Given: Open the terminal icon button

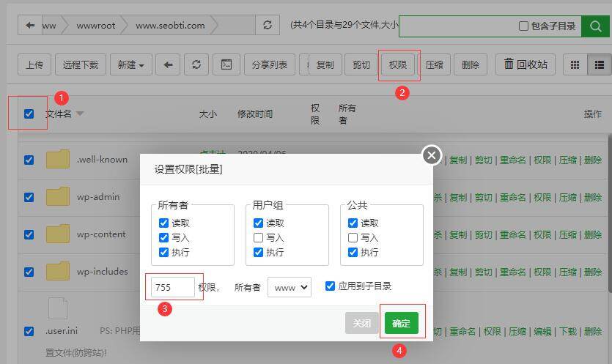Looking at the screenshot, I should tap(226, 64).
